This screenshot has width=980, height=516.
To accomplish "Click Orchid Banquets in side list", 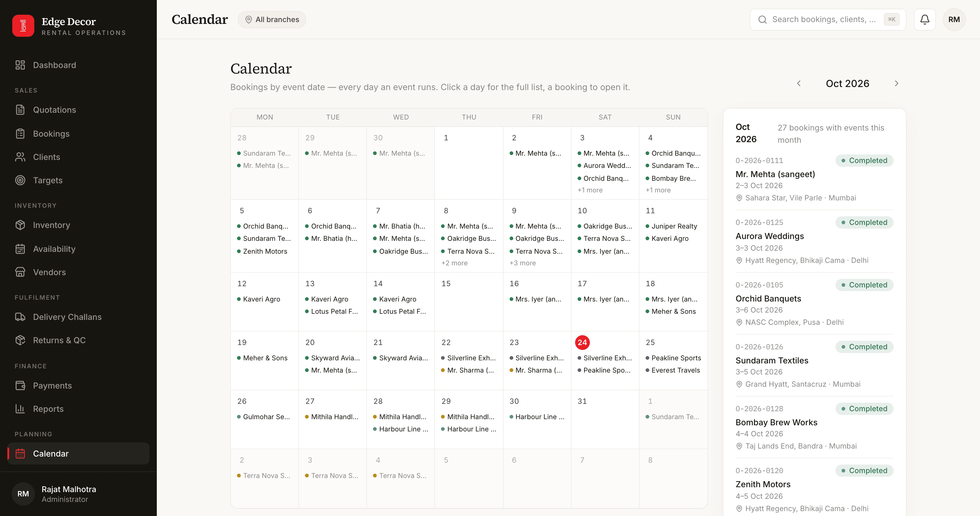I will (x=768, y=299).
